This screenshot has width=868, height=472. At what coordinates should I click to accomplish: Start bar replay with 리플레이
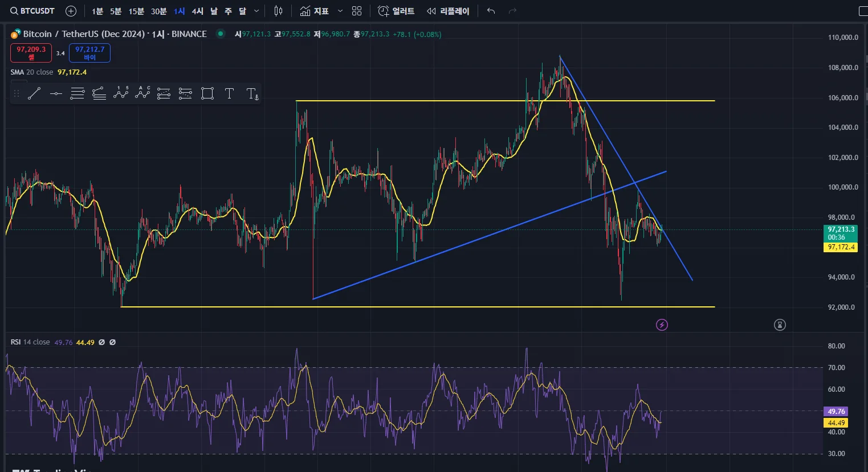pos(448,11)
